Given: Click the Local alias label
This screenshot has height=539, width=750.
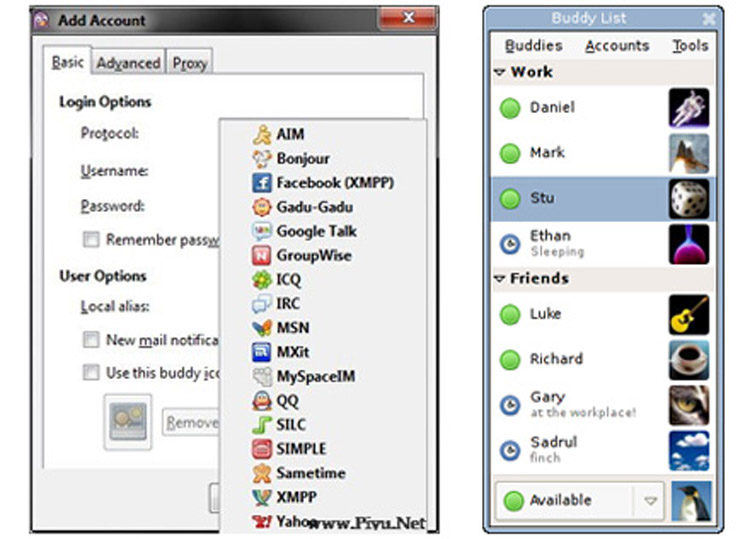Looking at the screenshot, I should pyautogui.click(x=115, y=306).
